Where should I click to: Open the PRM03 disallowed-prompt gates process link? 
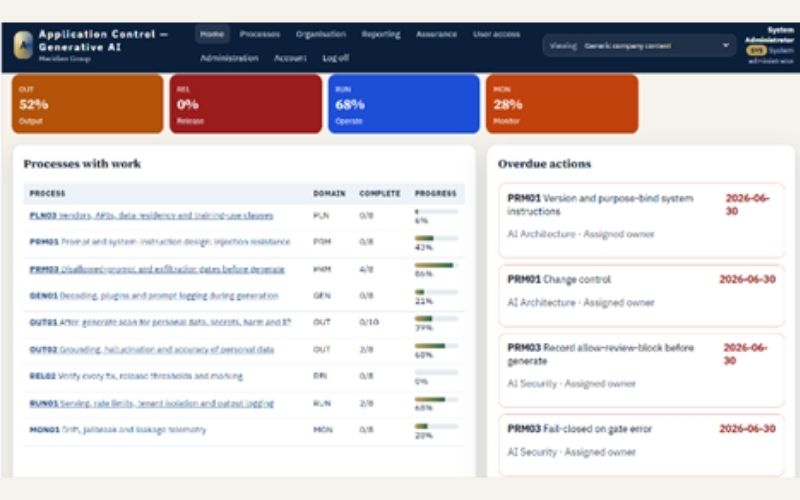point(157,269)
